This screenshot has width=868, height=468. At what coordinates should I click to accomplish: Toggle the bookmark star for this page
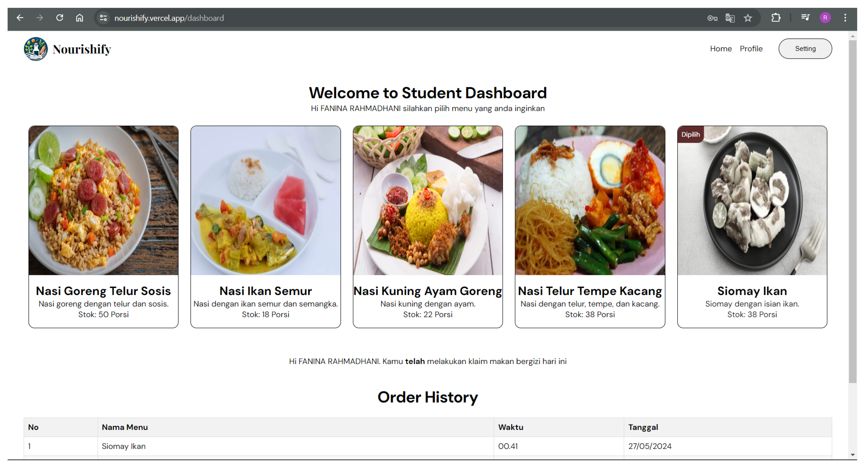point(748,18)
